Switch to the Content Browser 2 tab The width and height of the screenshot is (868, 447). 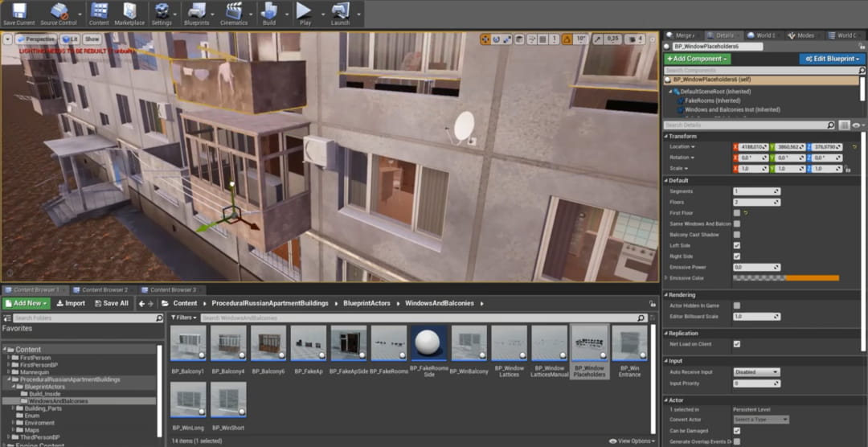104,289
